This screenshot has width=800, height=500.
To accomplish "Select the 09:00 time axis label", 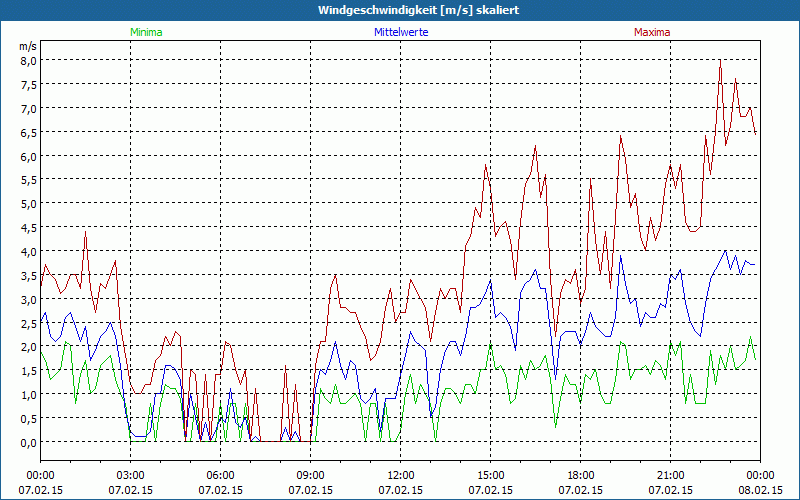I will point(311,475).
